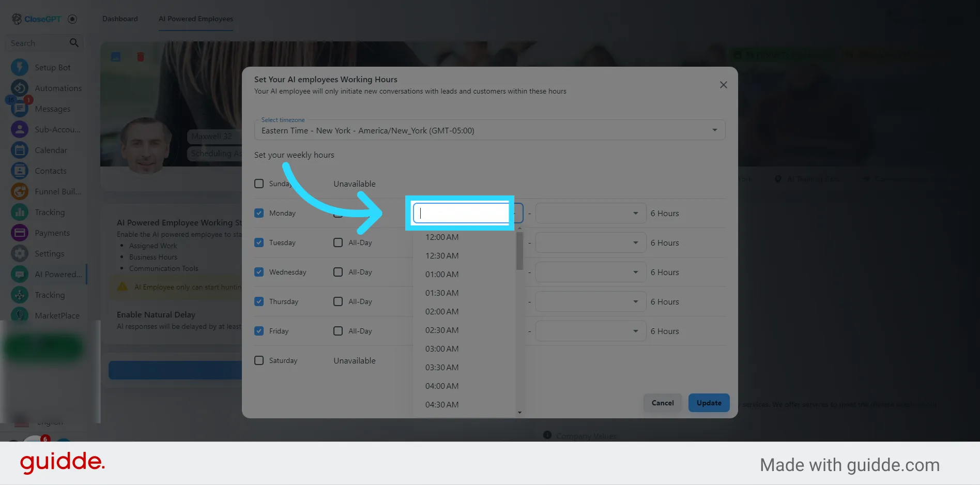Viewport: 980px width, 485px height.
Task: Uncheck the Thursday checkbox
Action: pos(259,301)
